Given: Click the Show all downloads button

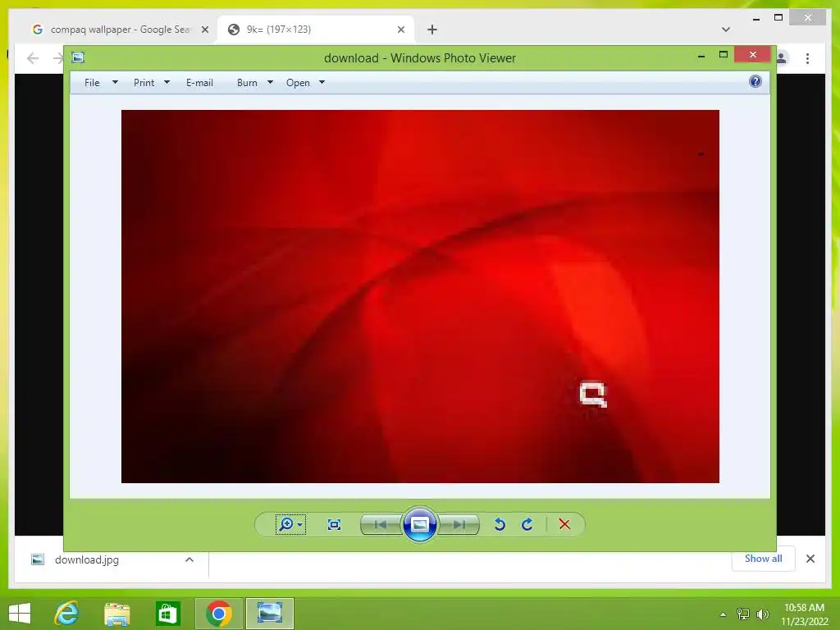Looking at the screenshot, I should (763, 558).
